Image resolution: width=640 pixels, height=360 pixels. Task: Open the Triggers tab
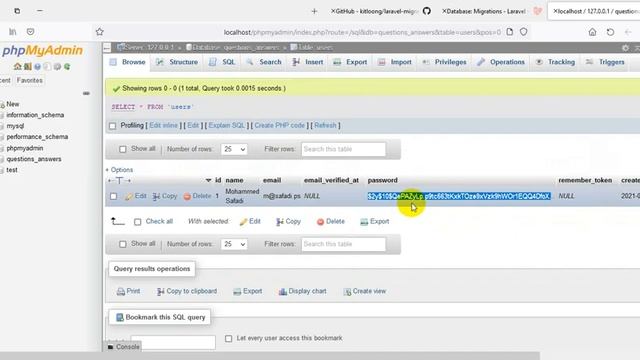point(605,62)
